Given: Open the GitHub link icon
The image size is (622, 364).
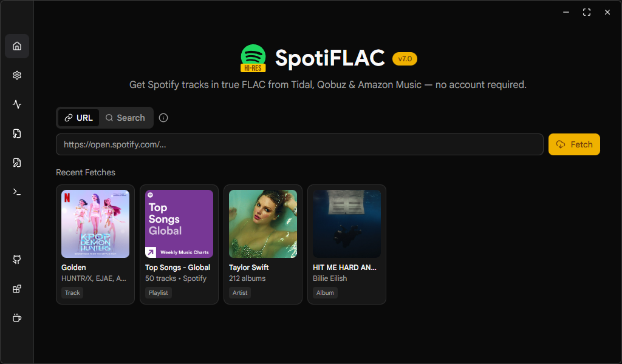Looking at the screenshot, I should click(17, 260).
